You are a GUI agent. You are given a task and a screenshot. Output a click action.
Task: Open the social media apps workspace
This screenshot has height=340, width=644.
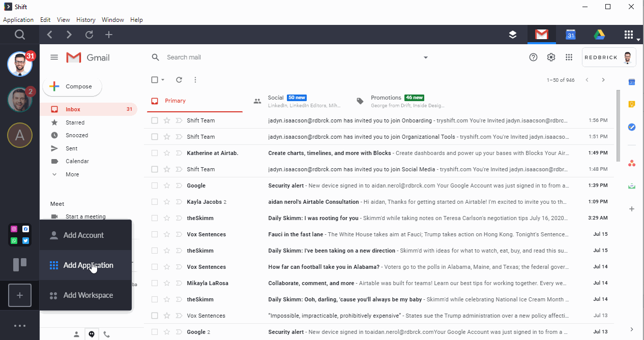click(x=20, y=235)
